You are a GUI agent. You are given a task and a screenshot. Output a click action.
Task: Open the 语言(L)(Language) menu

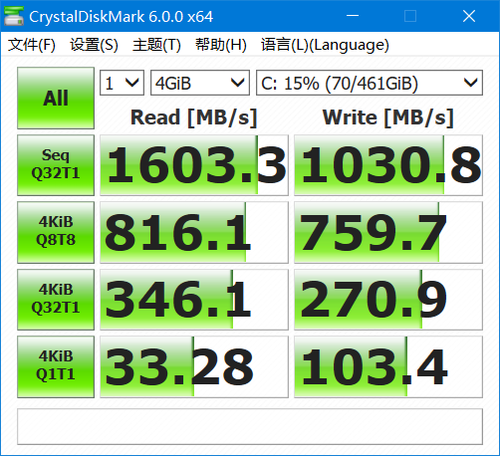[325, 45]
